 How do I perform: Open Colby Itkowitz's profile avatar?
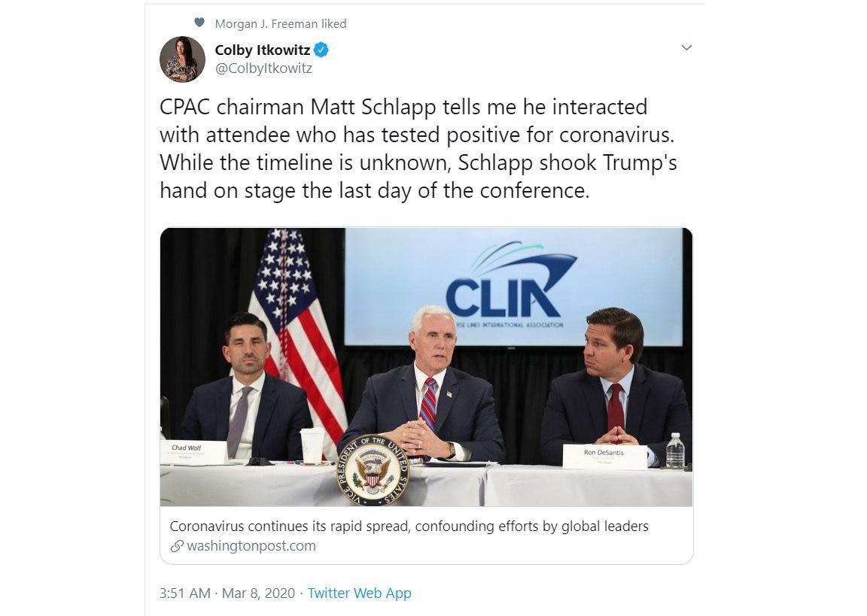(182, 59)
